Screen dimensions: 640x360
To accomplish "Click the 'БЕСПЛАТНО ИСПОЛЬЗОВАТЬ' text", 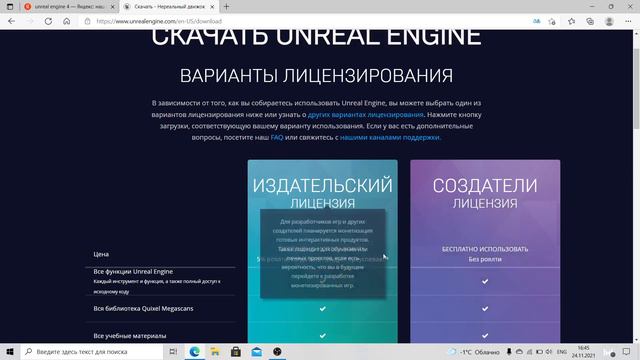I will pyautogui.click(x=485, y=249).
